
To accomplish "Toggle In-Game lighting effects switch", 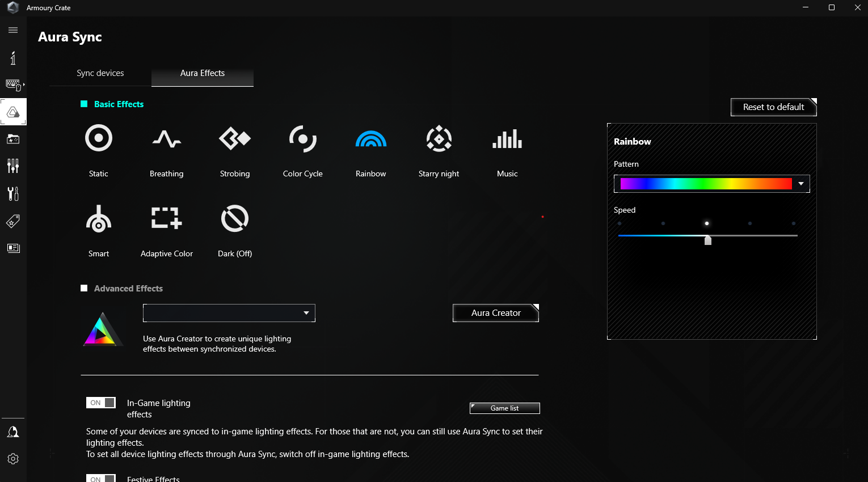I will pos(101,403).
